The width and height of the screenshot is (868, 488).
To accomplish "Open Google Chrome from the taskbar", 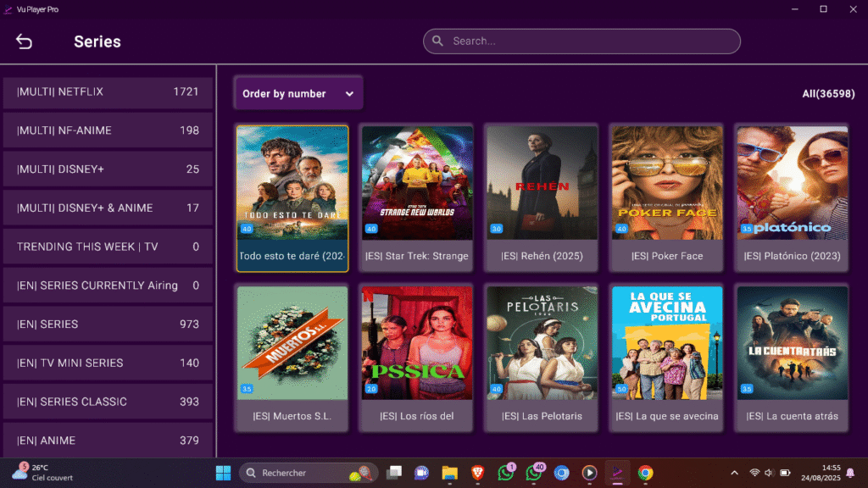I will point(645,473).
